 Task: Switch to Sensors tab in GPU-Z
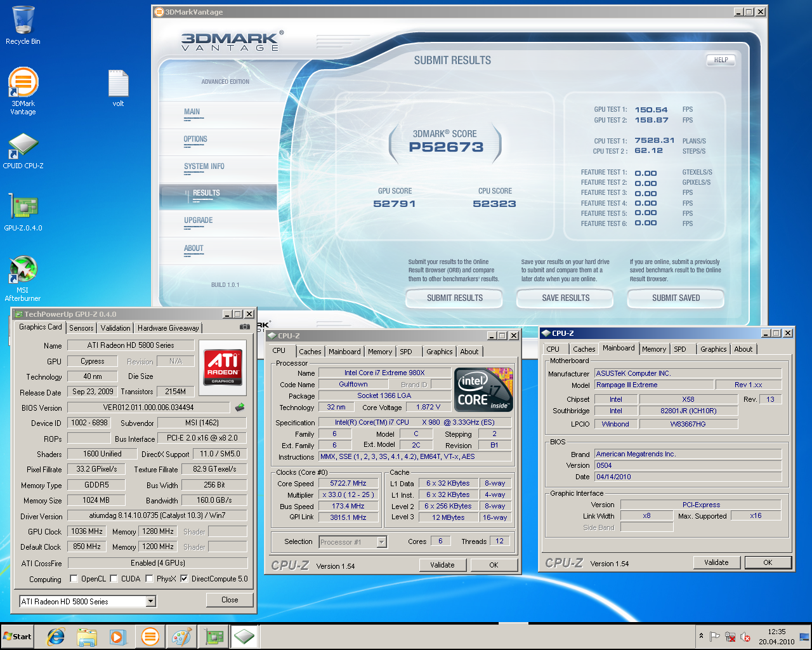(x=81, y=328)
